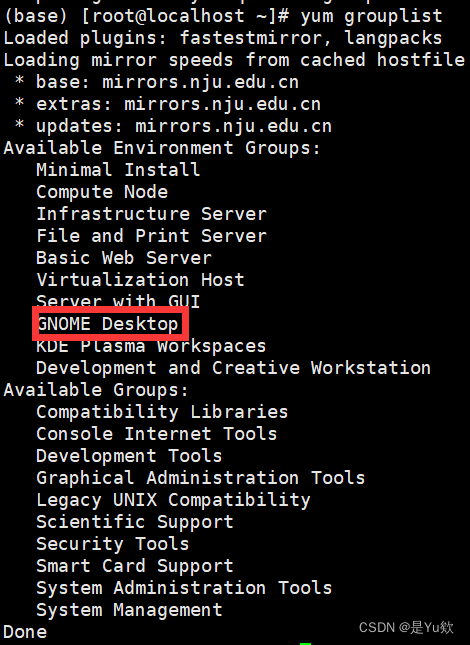470x645 pixels.
Task: Select System Administration Tools entry
Action: [x=184, y=588]
